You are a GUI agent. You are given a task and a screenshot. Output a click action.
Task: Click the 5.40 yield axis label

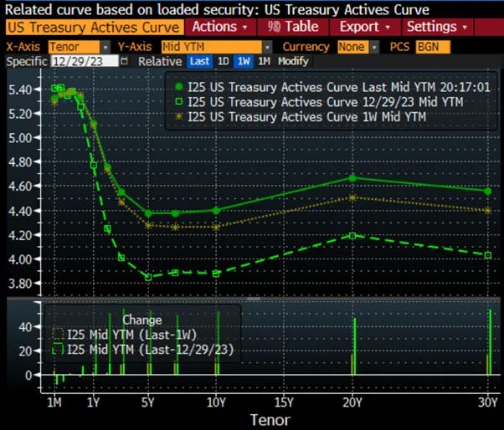tap(20, 90)
